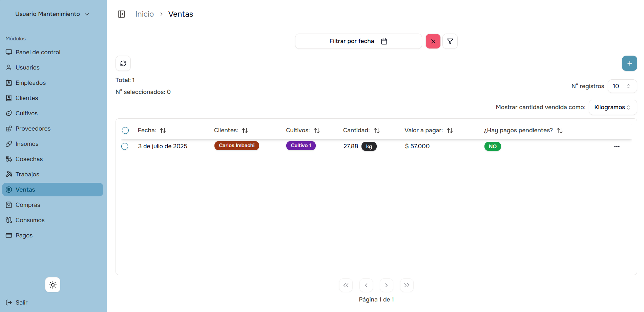Open the N° registros dropdown
The image size is (644, 312).
pos(622,86)
